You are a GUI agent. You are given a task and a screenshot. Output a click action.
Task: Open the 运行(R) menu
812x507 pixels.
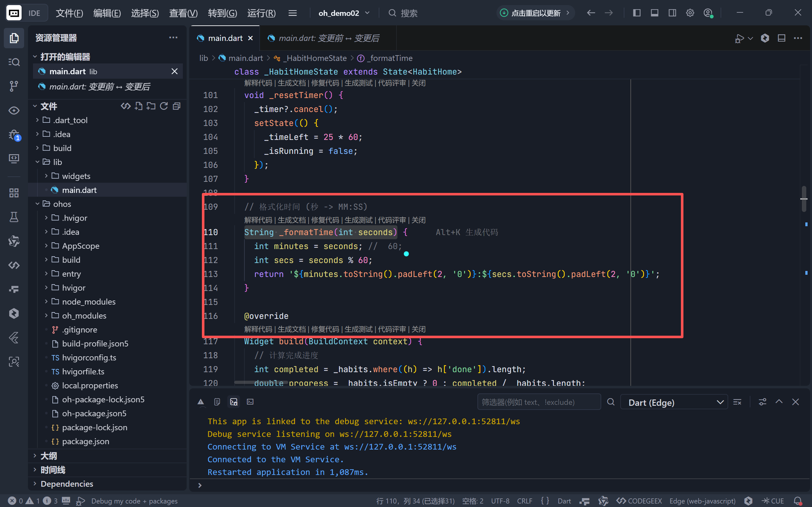(x=261, y=13)
